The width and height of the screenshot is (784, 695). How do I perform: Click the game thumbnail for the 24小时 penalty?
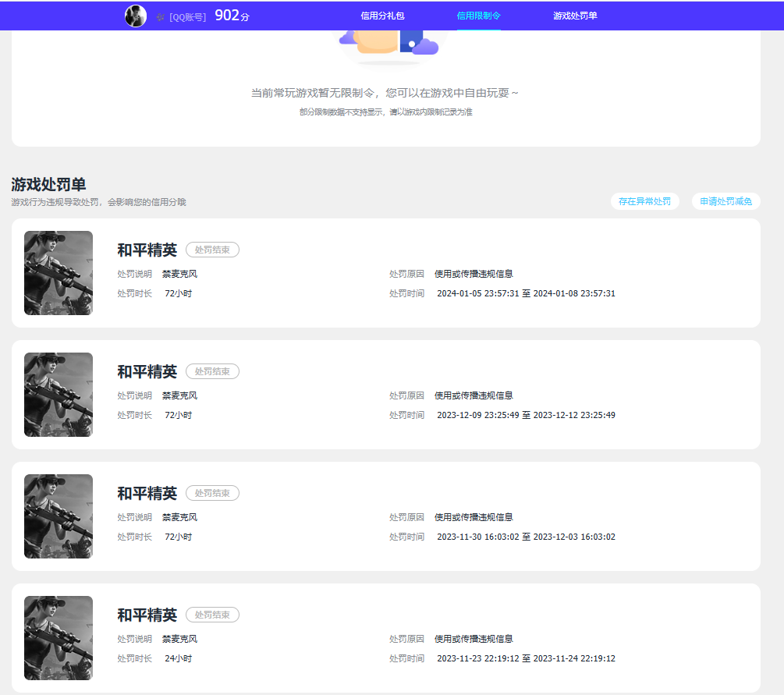coord(59,638)
